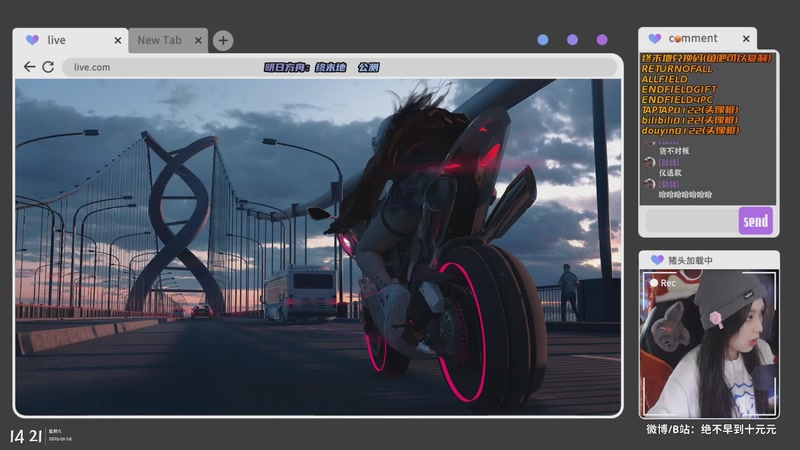Click the TAPTAP0122 code line
The height and width of the screenshot is (450, 800).
click(x=690, y=110)
